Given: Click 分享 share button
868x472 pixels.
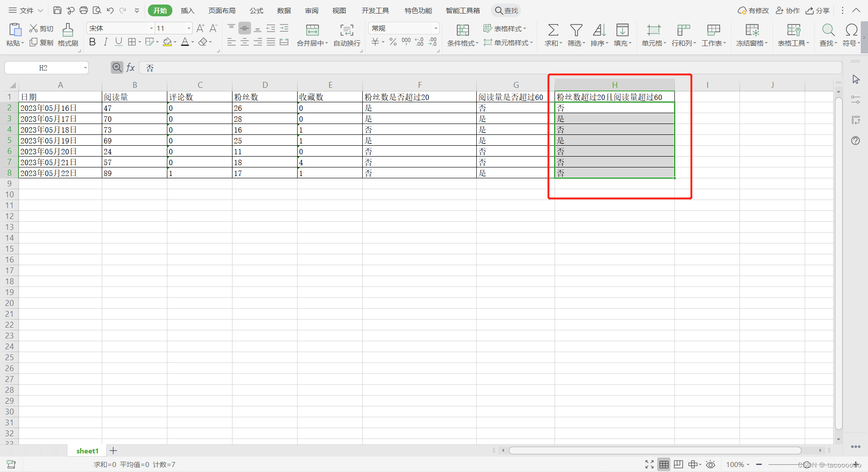Looking at the screenshot, I should pyautogui.click(x=818, y=10).
